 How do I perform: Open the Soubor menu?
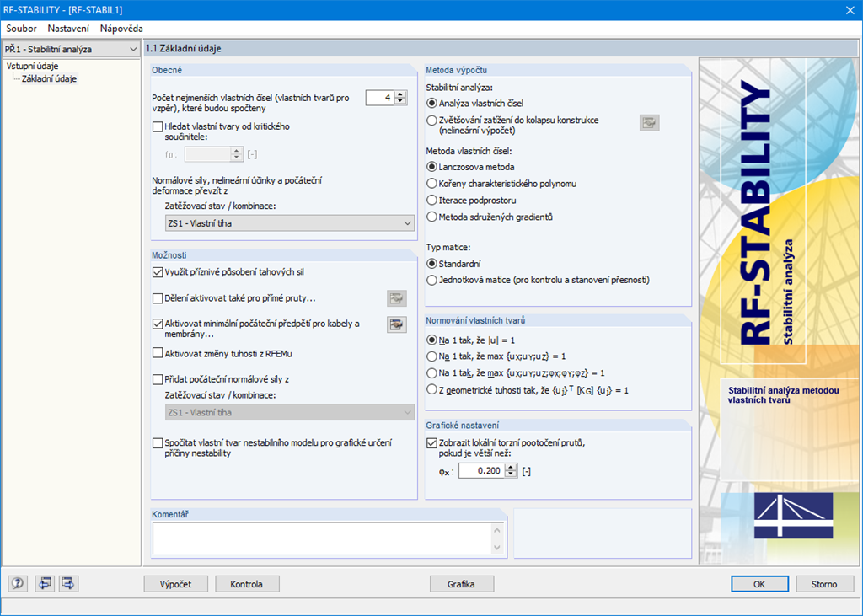pos(21,29)
